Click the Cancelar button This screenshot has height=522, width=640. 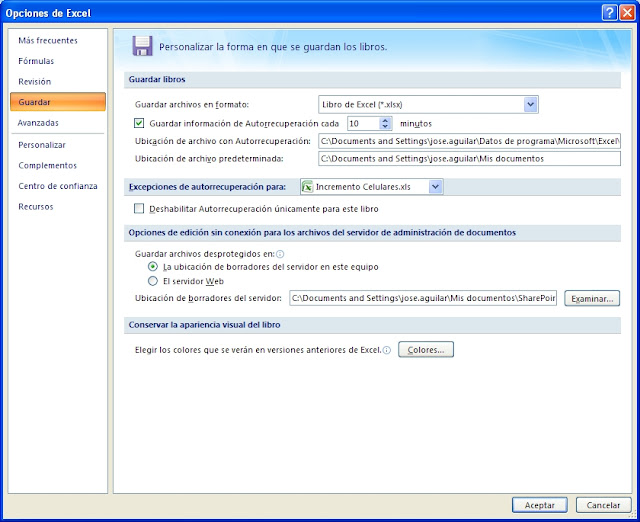603,505
